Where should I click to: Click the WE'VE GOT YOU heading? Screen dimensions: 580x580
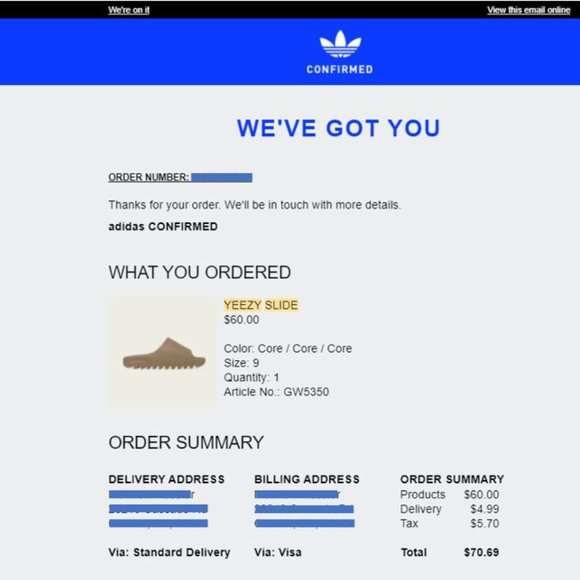coord(338,128)
